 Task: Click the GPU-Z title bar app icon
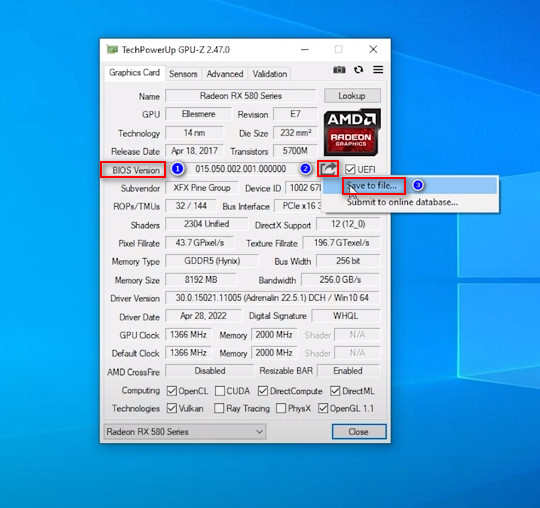pyautogui.click(x=112, y=50)
